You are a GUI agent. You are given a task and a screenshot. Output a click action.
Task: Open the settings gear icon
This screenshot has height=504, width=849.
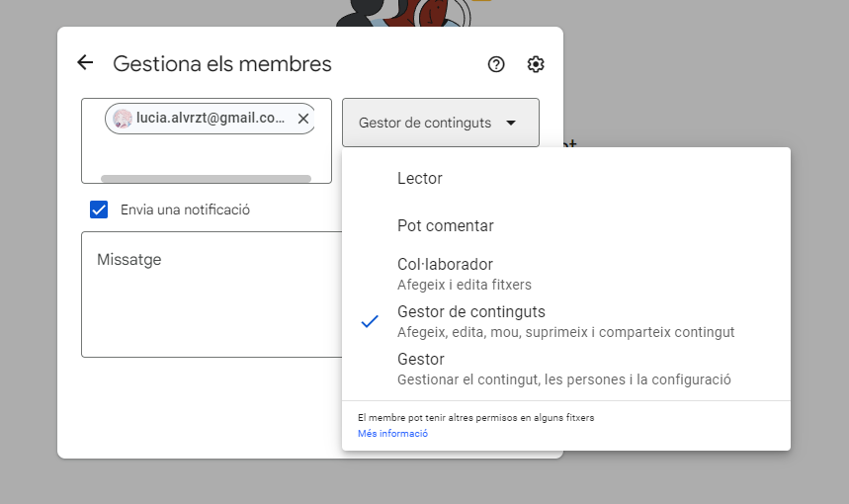(536, 64)
